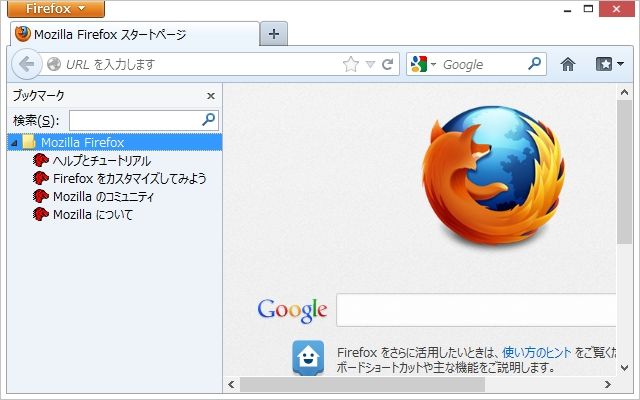Screen dimensions: 640x400
Task: Click the URL を入力します address field
Action: pyautogui.click(x=202, y=64)
